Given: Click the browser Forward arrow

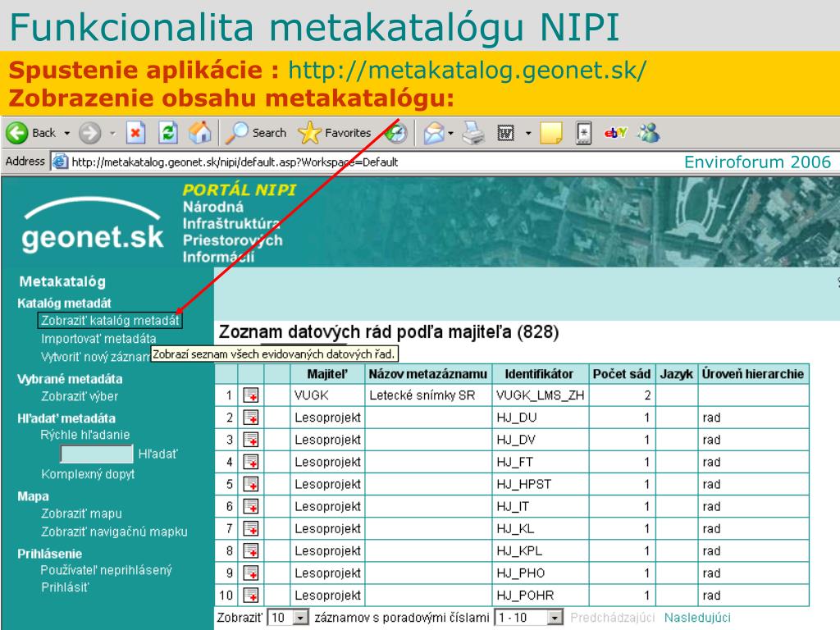Looking at the screenshot, I should click(x=89, y=133).
